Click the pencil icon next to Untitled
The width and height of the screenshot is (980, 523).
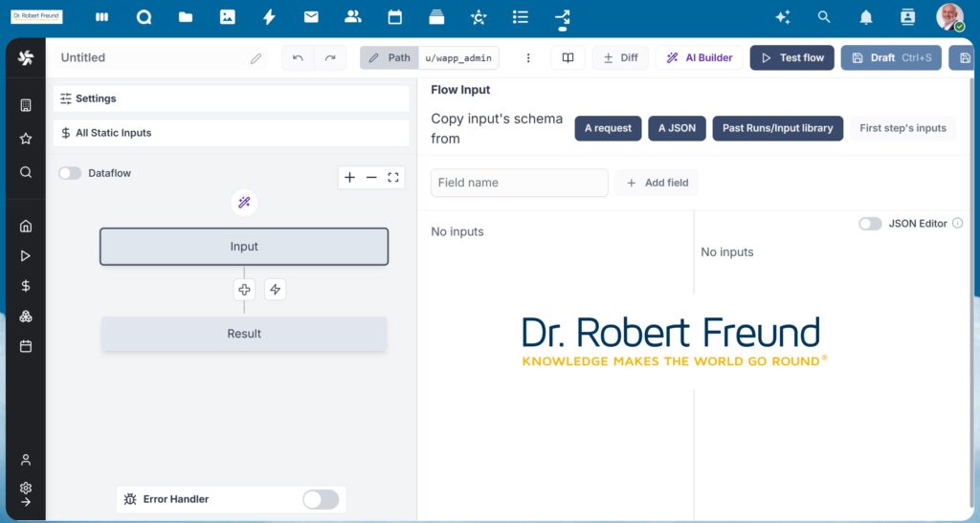click(256, 58)
